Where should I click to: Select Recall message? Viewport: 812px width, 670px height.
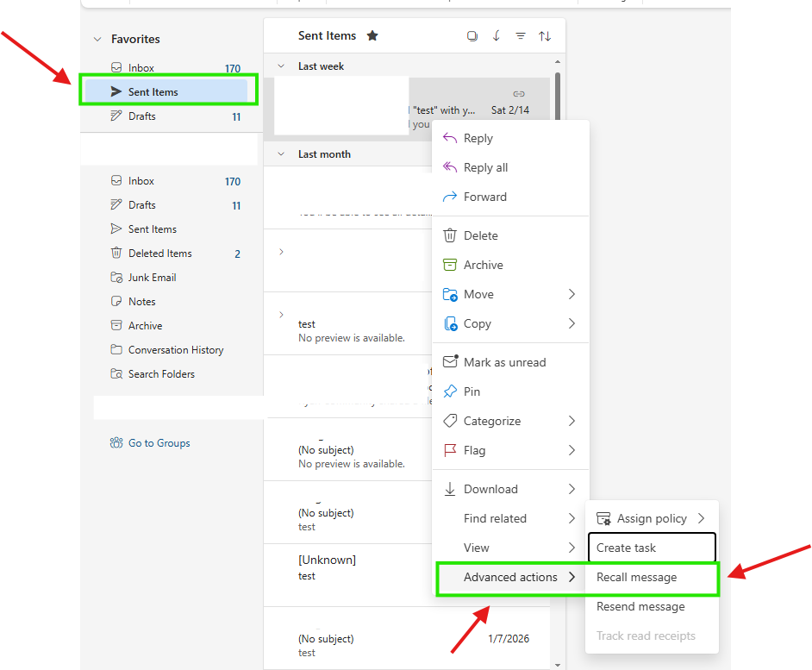tap(652, 577)
